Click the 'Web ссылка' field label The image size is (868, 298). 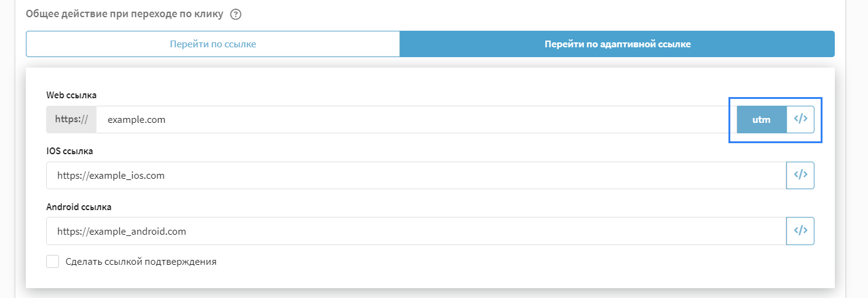[71, 95]
